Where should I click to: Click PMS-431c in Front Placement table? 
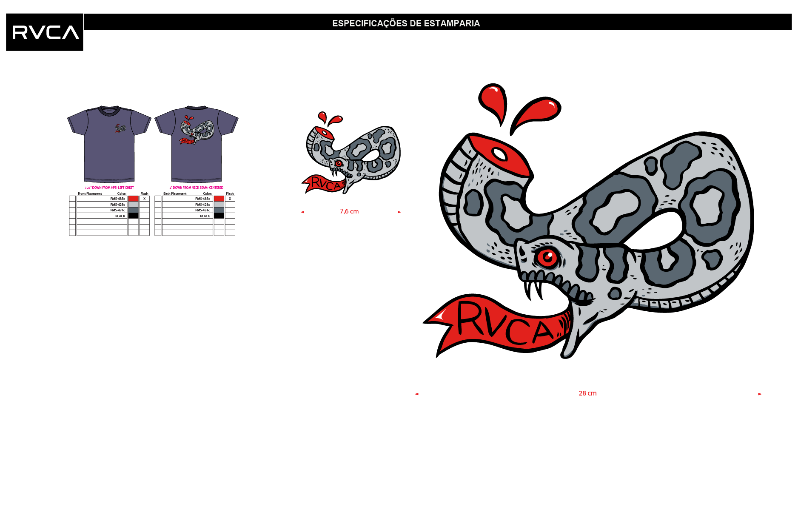[117, 210]
